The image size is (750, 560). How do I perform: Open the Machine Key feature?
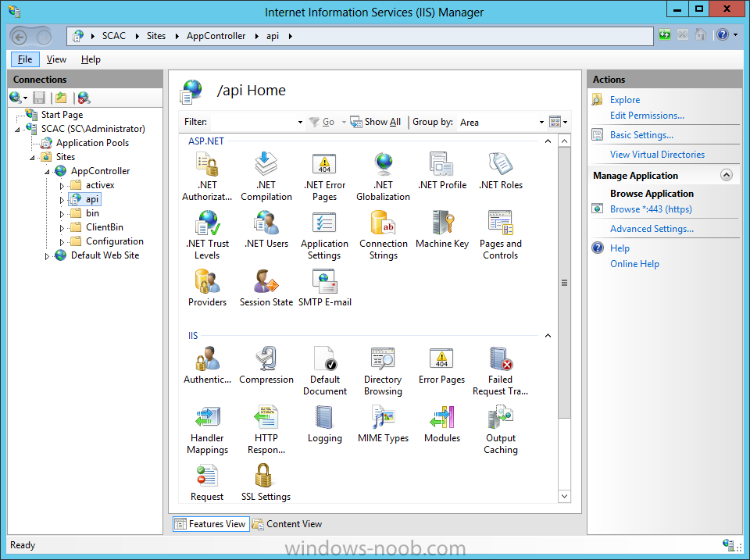coord(442,230)
